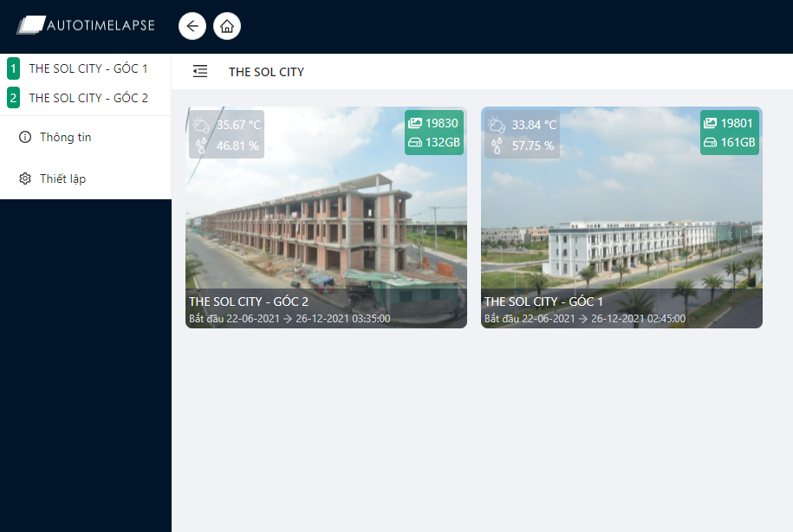Click weather icon on GÓC 2 card
793x532 pixels.
click(x=201, y=125)
